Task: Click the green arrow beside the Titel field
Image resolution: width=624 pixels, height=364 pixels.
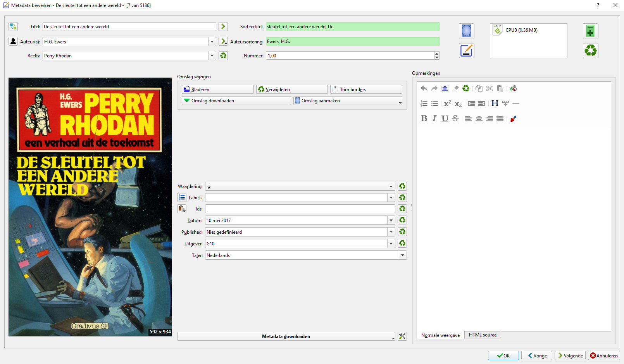Action: coord(223,26)
